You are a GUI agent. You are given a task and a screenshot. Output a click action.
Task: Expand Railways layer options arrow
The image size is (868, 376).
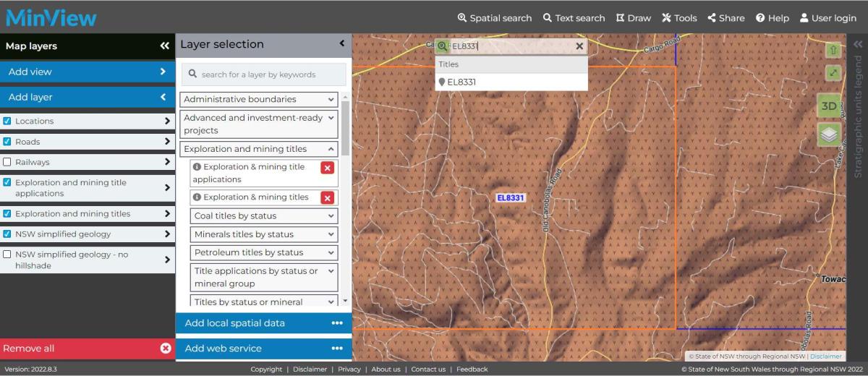point(167,162)
